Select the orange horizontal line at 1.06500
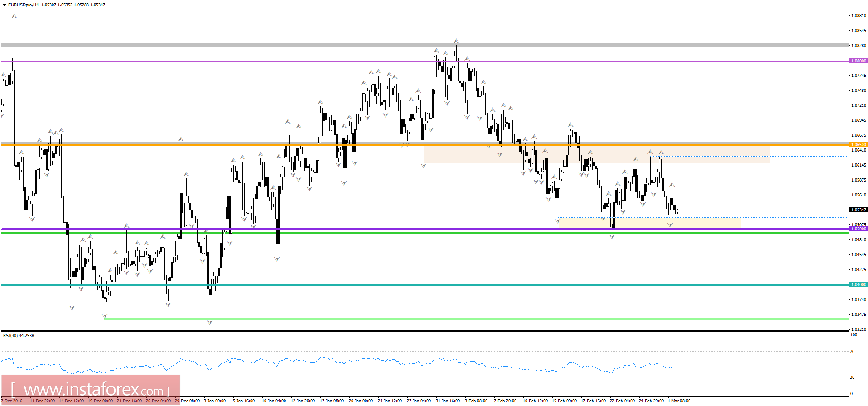Image resolution: width=868 pixels, height=406 pixels. (424, 145)
